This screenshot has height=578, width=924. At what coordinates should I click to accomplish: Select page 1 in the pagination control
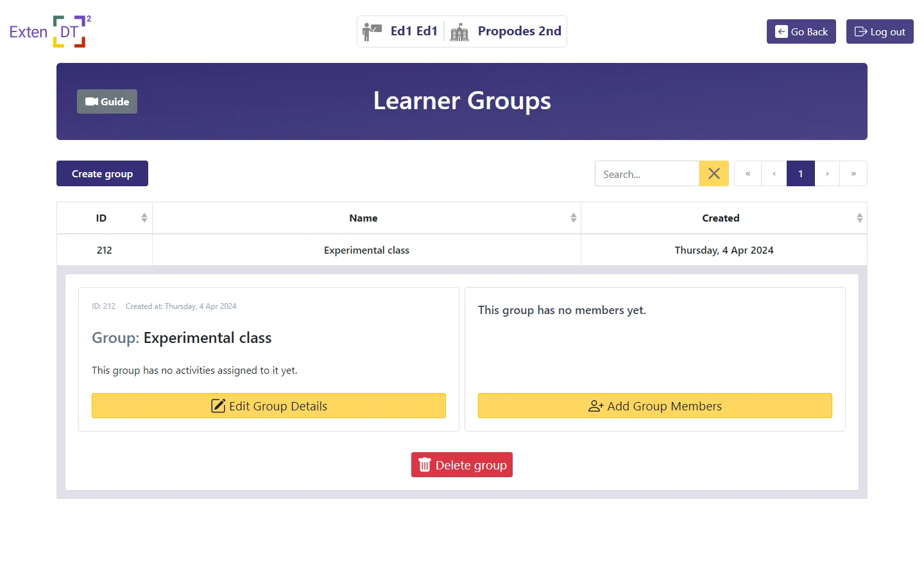(800, 173)
